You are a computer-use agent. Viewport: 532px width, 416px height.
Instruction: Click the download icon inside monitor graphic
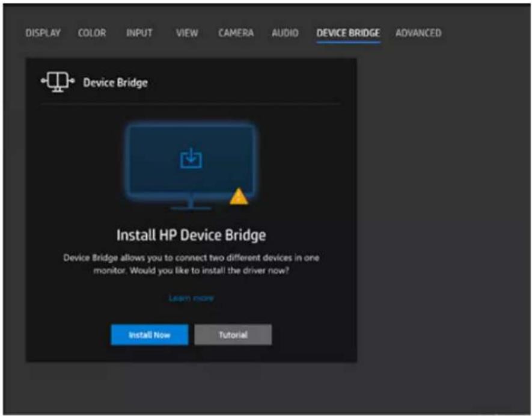tap(191, 158)
